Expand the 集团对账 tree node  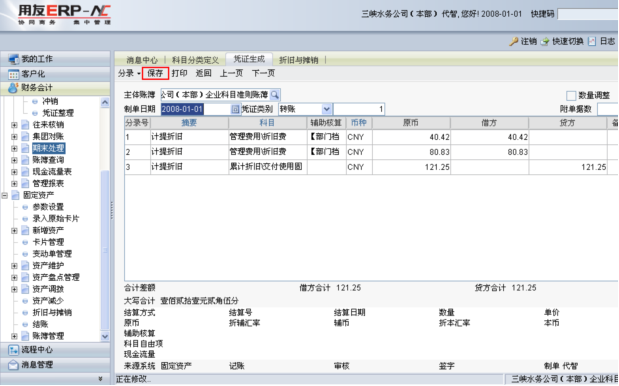[x=14, y=137]
